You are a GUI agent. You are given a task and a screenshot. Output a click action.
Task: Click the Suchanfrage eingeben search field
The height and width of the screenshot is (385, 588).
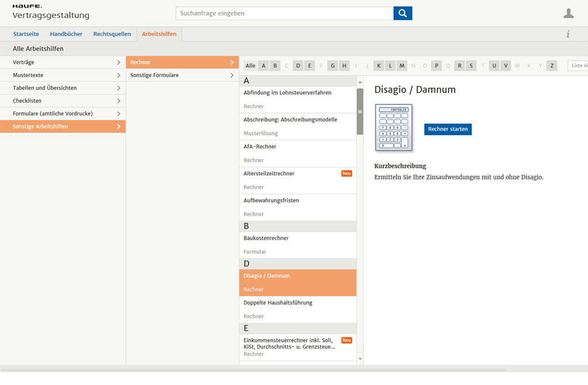point(285,13)
